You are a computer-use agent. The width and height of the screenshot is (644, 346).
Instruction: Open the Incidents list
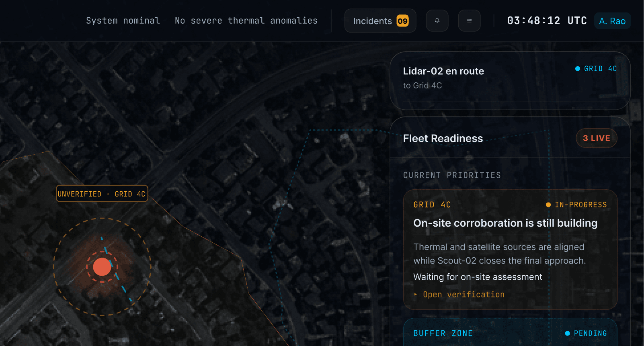(380, 21)
